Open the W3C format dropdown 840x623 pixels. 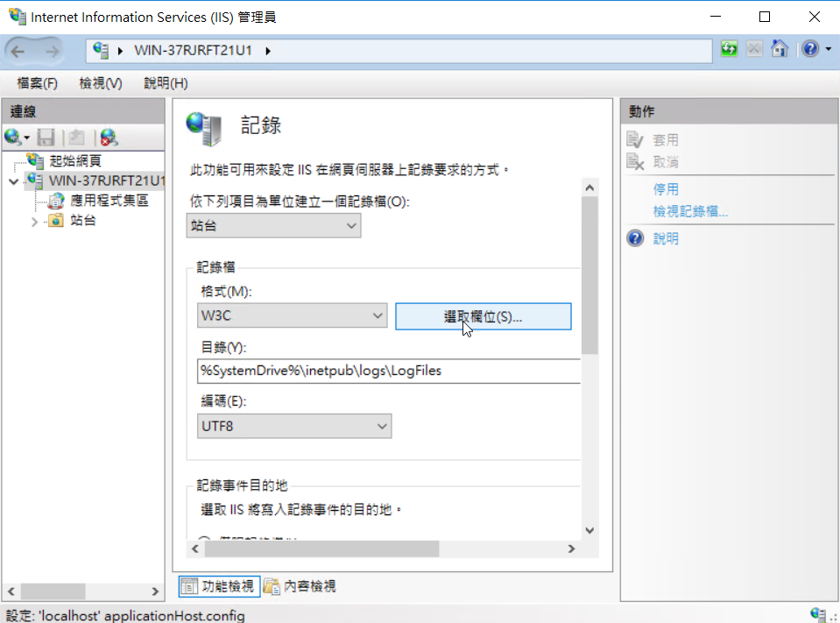(293, 315)
